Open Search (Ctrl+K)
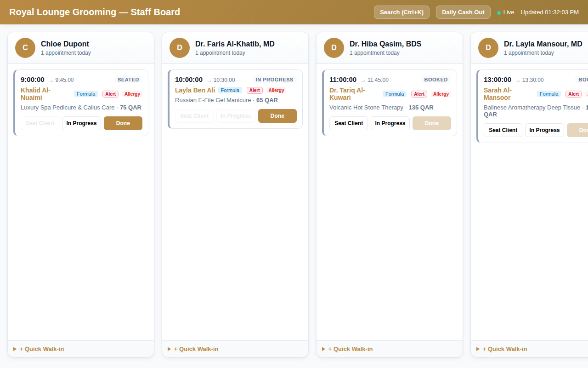This screenshot has height=368, width=588. pos(401,12)
